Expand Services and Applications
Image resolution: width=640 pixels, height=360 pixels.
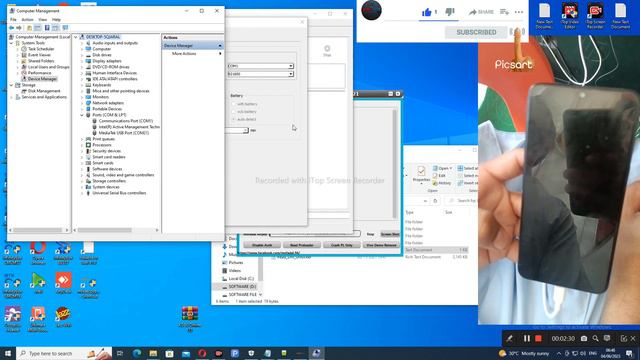pos(11,97)
